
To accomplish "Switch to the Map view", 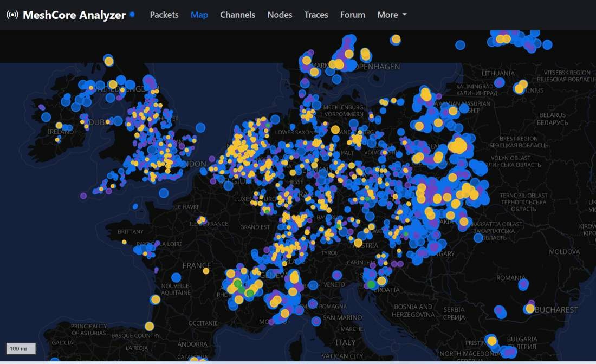I will pyautogui.click(x=199, y=15).
